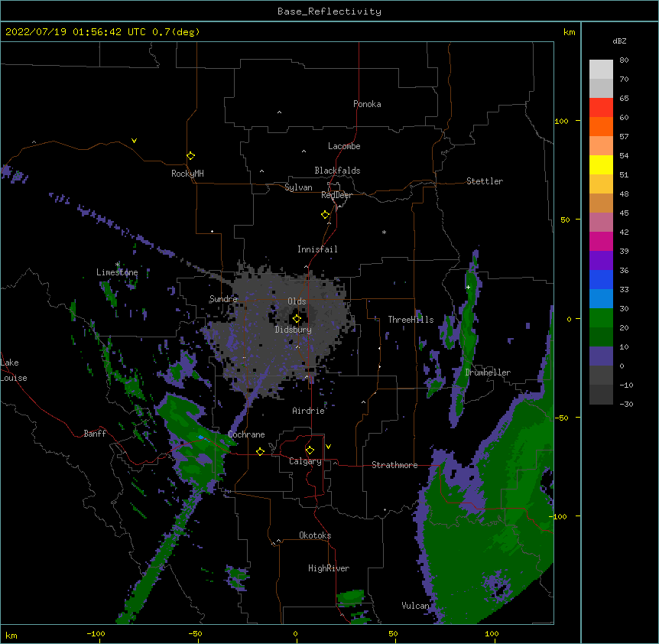This screenshot has height=644, width=659.
Task: Click the Lake Louise label
Action: point(14,370)
